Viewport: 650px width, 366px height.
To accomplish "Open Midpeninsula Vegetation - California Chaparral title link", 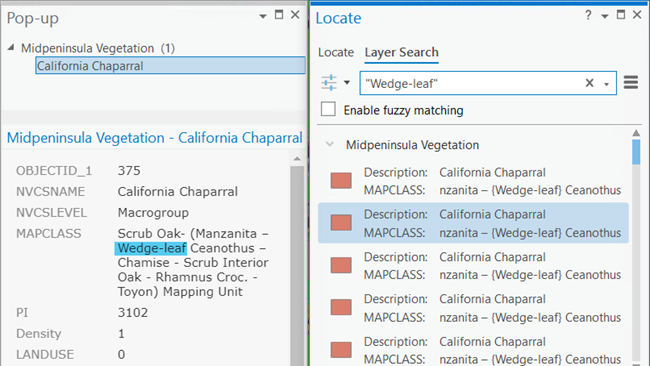I will click(155, 138).
